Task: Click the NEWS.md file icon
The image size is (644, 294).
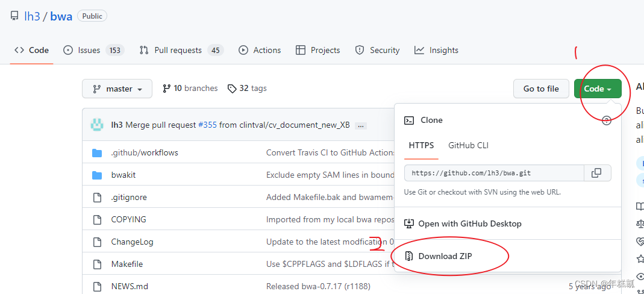Action: coord(97,286)
